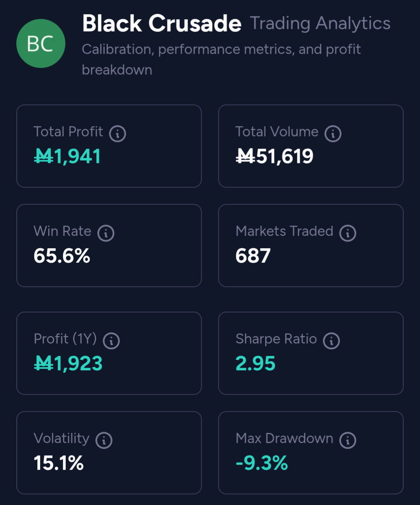
Task: Open the Win Rate info tooltip
Action: click(x=106, y=233)
